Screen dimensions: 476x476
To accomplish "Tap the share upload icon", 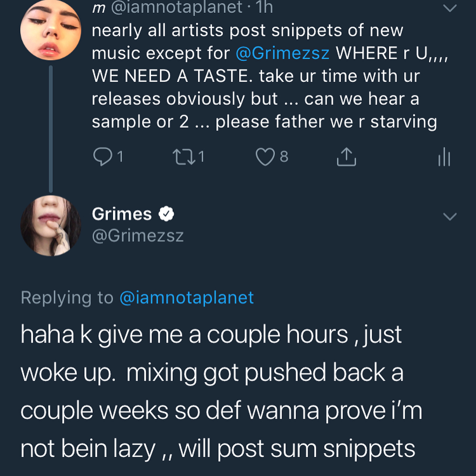I will click(x=346, y=157).
